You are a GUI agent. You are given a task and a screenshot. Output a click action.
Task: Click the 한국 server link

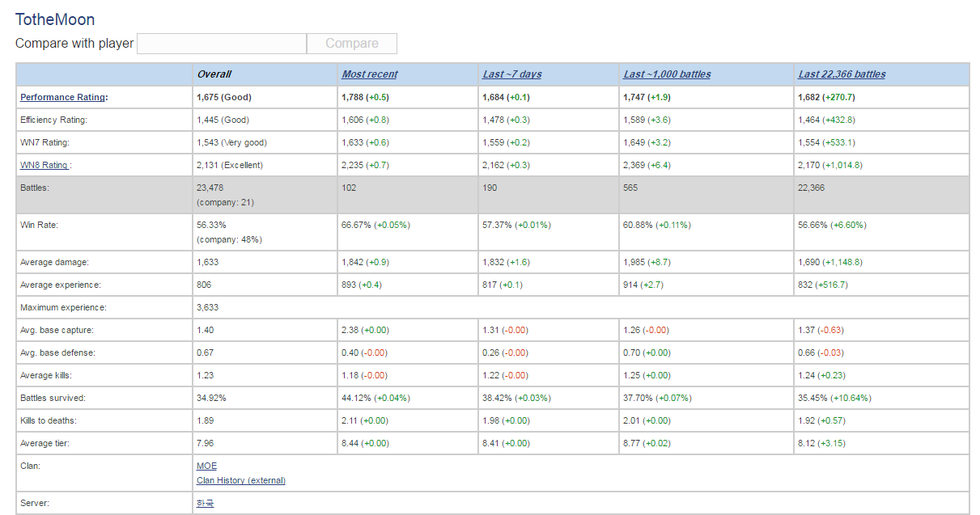[x=205, y=503]
